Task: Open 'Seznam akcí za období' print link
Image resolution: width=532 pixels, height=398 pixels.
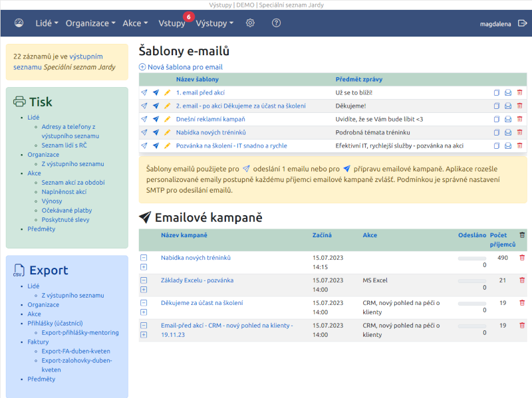Action: point(73,182)
